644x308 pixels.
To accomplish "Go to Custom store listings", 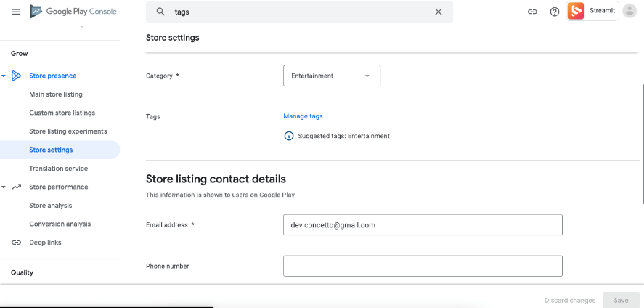I will coord(62,113).
